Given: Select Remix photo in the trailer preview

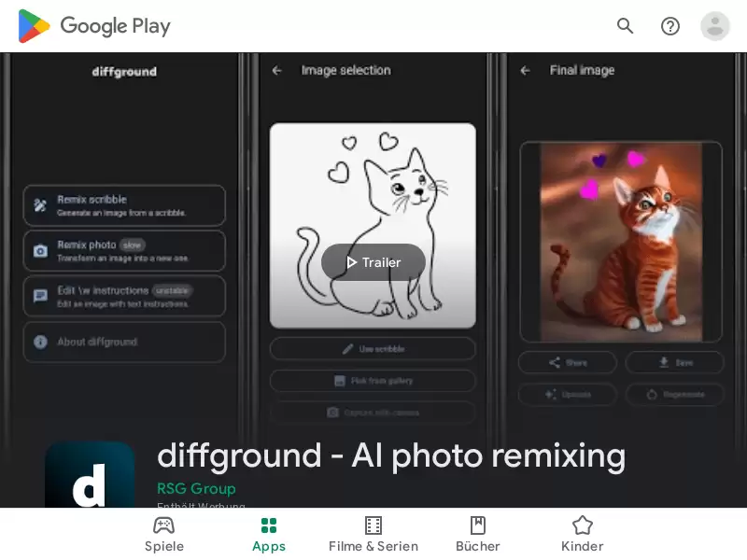Looking at the screenshot, I should coord(124,251).
